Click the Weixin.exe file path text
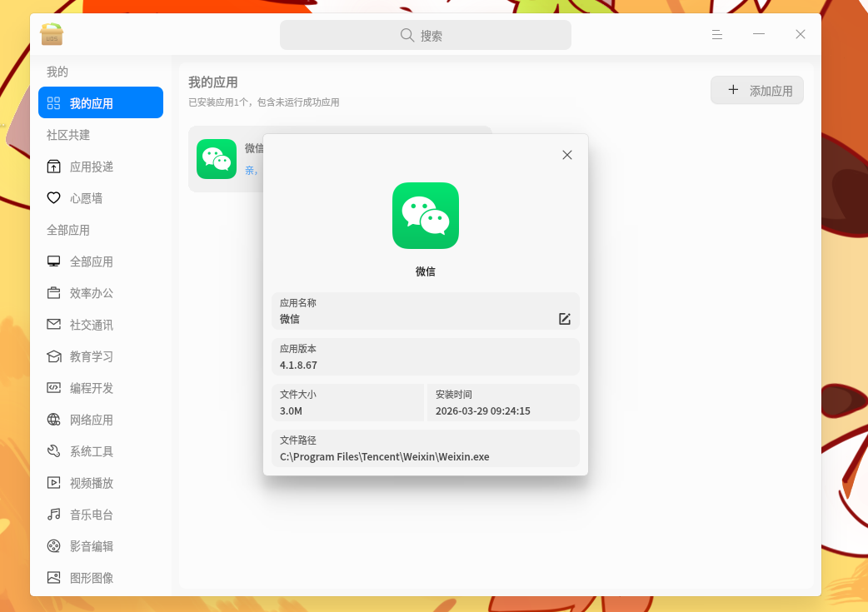Screen dimensions: 868x612 click(385, 457)
